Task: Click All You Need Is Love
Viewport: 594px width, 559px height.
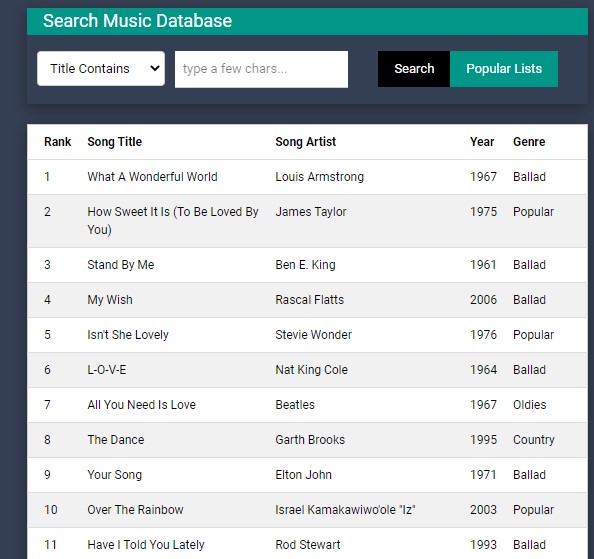Action: point(142,405)
